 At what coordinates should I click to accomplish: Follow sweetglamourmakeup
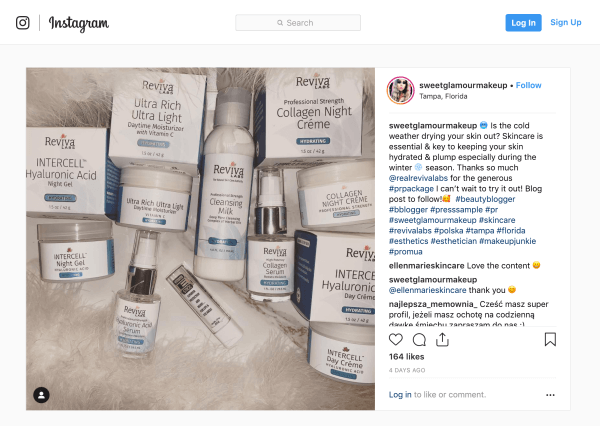(528, 85)
